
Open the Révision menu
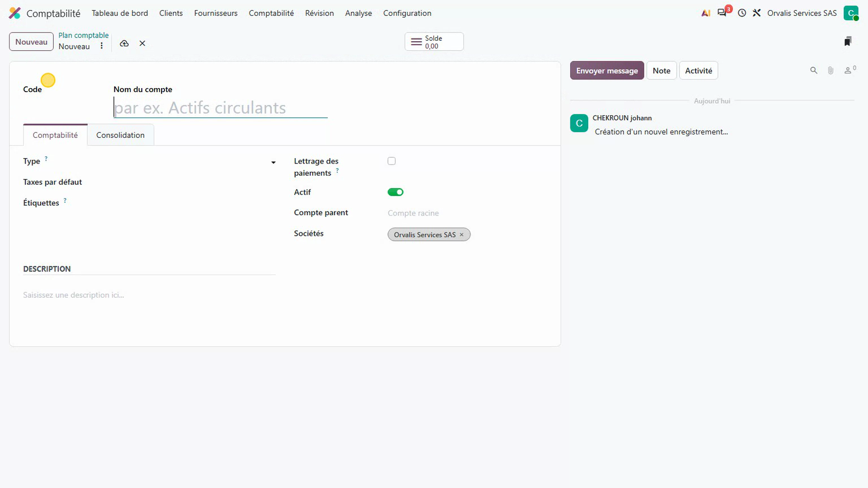(319, 13)
